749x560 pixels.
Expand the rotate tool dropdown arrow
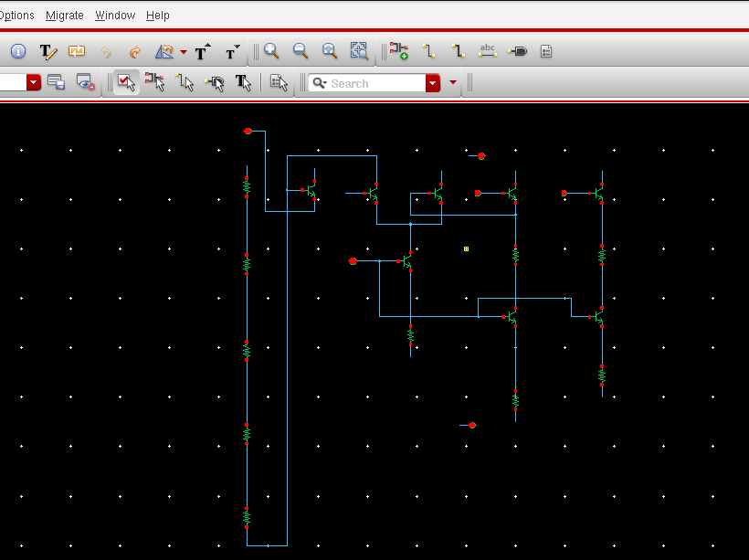click(184, 52)
